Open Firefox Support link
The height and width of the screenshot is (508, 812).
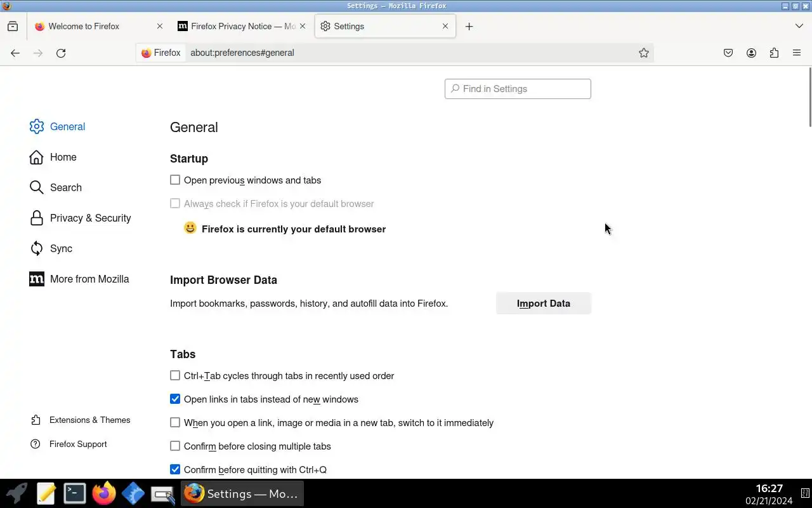(69, 444)
